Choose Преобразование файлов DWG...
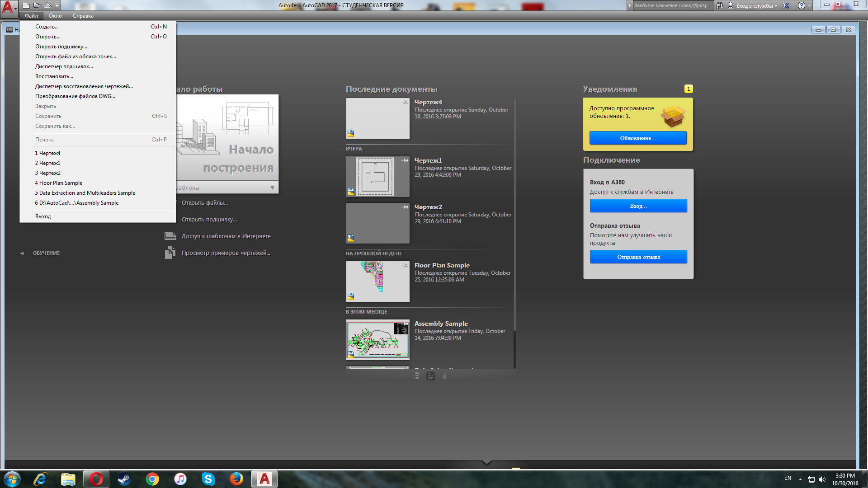Screen dimensions: 868x488 point(98,96)
